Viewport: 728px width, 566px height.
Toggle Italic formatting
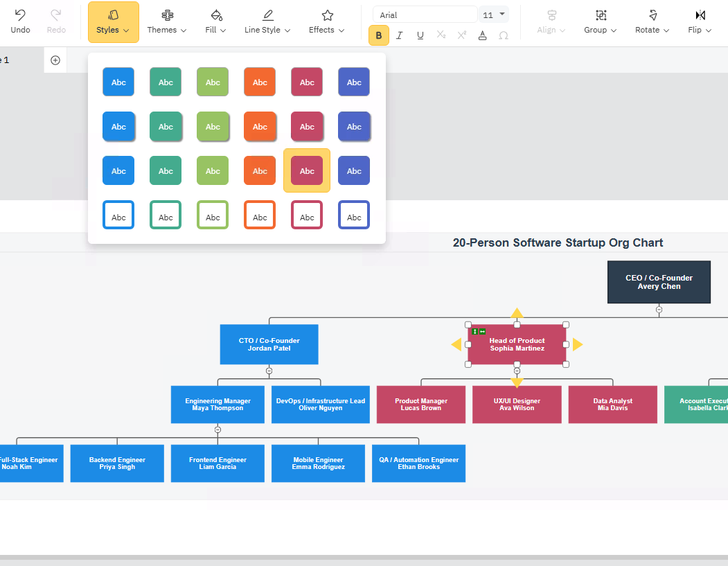399,35
